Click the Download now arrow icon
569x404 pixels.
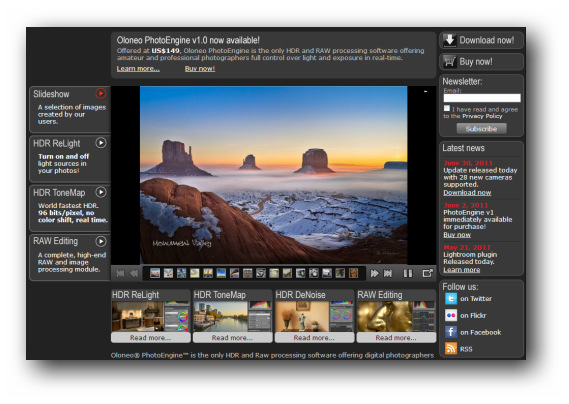point(449,40)
